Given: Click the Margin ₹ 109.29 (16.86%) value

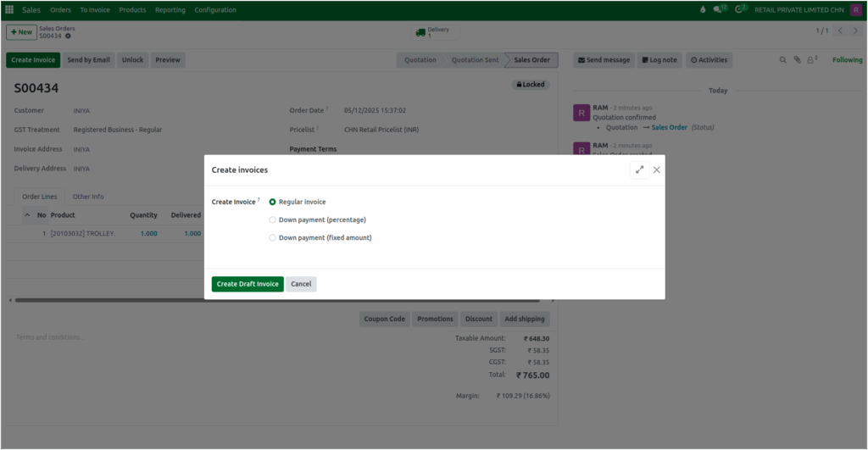Looking at the screenshot, I should click(522, 396).
